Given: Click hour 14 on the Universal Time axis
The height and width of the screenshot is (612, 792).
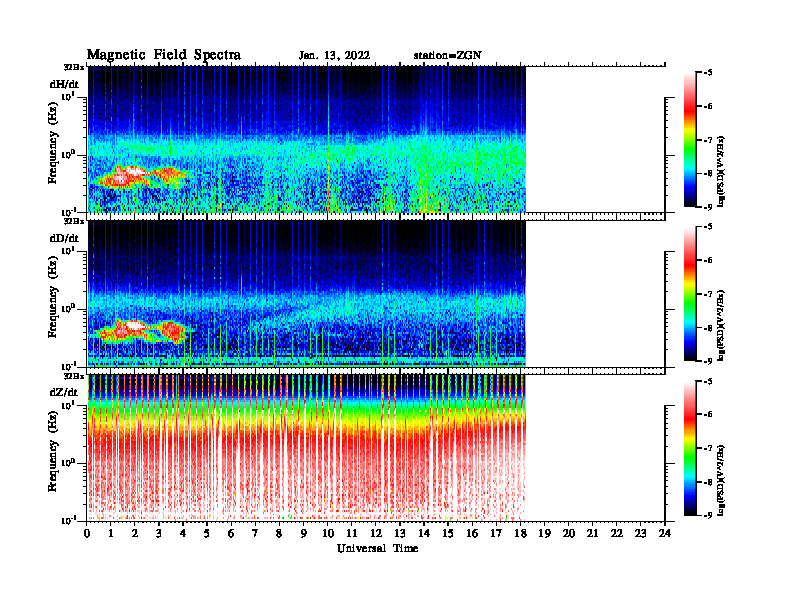Looking at the screenshot, I should [x=424, y=534].
